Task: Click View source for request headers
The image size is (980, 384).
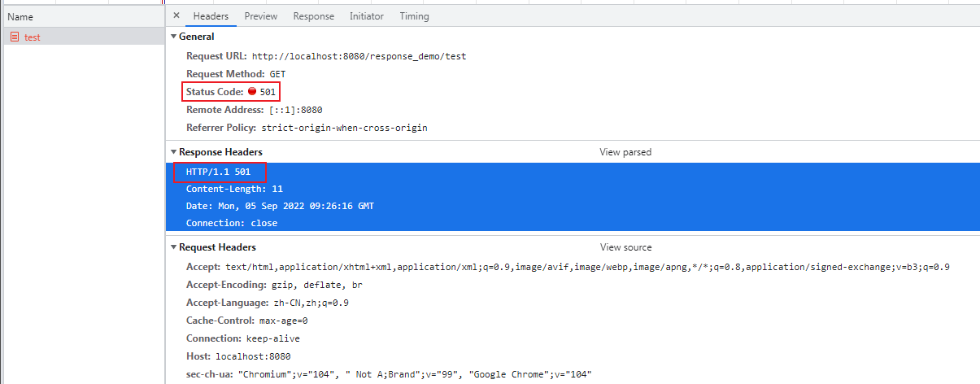Action: [625, 247]
